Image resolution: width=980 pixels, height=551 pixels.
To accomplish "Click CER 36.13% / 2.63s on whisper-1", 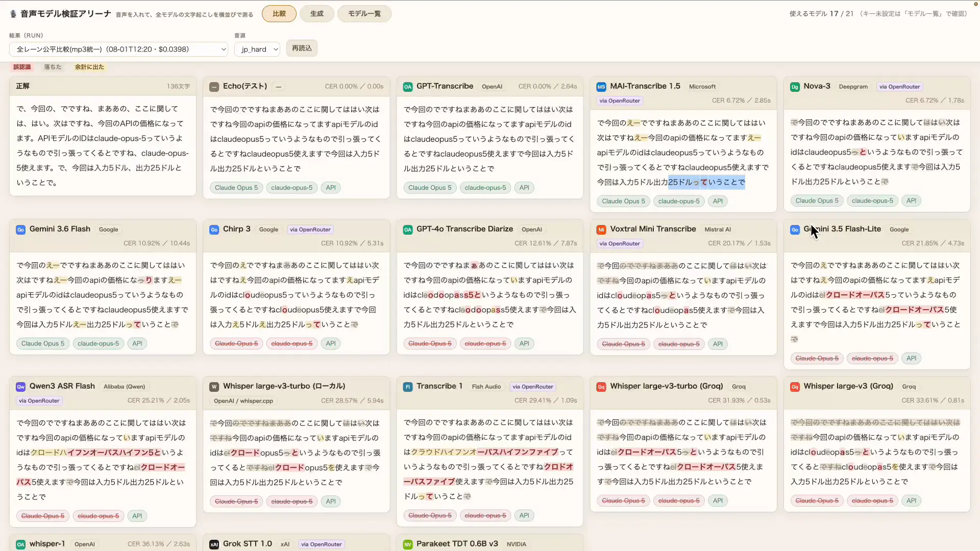I will point(159,544).
